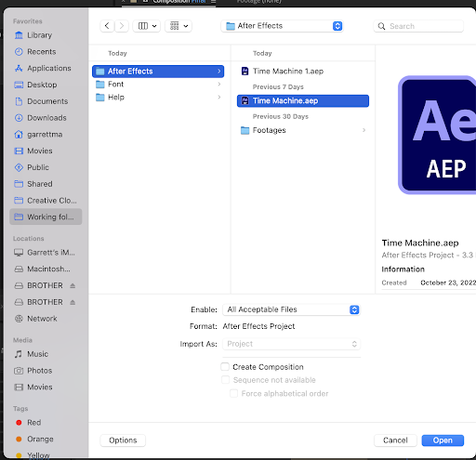Viewport: 476px width, 460px height.
Task: Open Library in Favorites sidebar
Action: (x=39, y=35)
